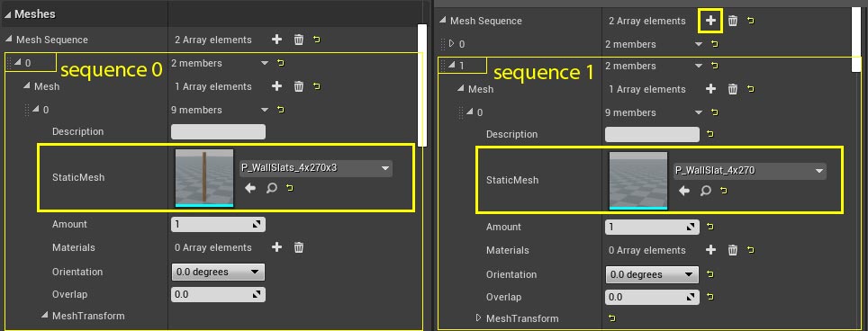Empty the Mesh Sequence array in right panel
This screenshot has width=868, height=331.
(732, 21)
